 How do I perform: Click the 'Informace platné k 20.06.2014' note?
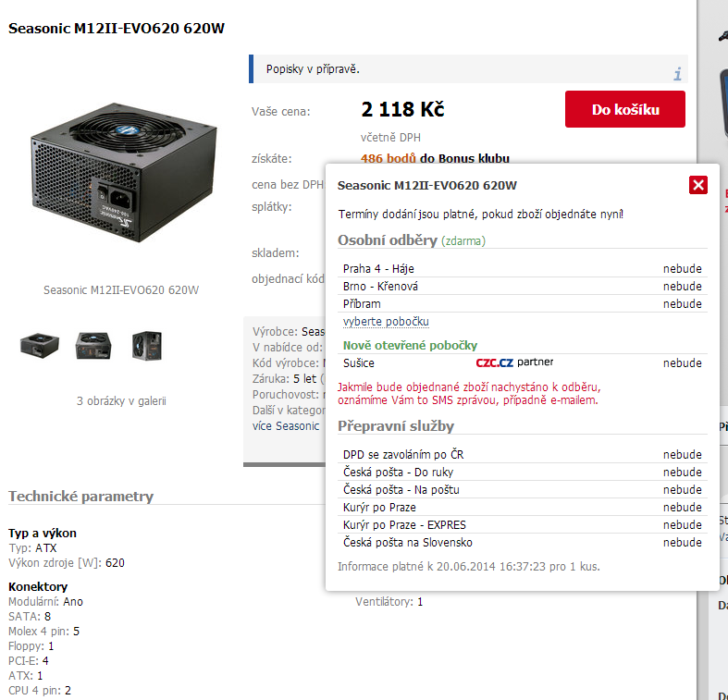469,566
